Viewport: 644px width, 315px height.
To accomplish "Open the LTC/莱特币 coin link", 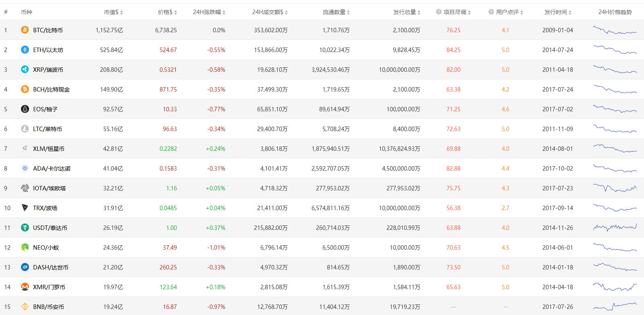I will pyautogui.click(x=48, y=129).
